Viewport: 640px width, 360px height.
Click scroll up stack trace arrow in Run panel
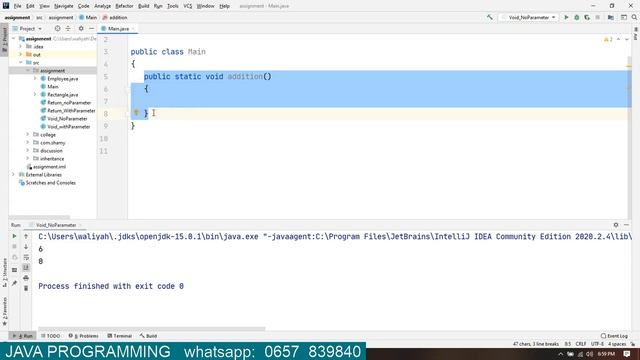coord(26,236)
